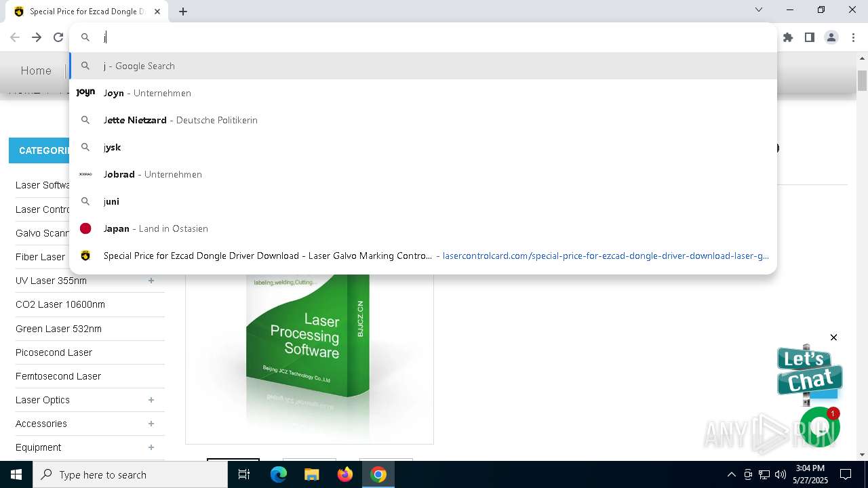Open the Let's Chat banner
The height and width of the screenshot is (488, 868).
click(x=809, y=371)
